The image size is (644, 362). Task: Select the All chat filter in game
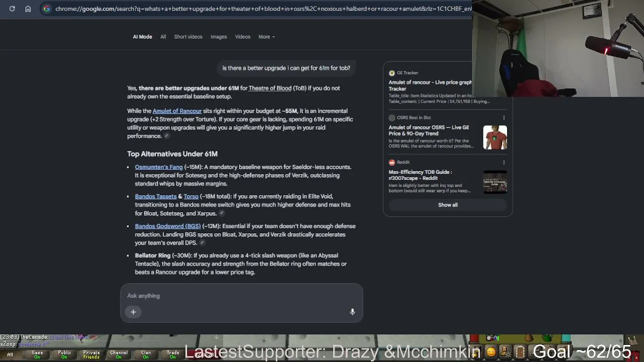[x=10, y=354]
